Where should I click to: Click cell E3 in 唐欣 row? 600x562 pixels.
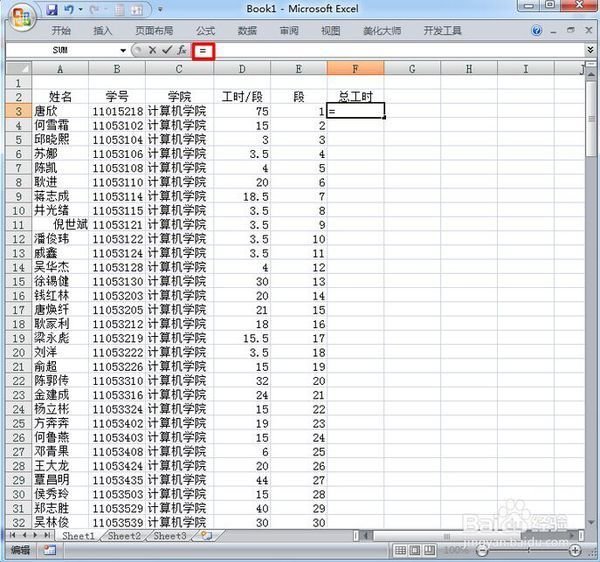pos(299,111)
